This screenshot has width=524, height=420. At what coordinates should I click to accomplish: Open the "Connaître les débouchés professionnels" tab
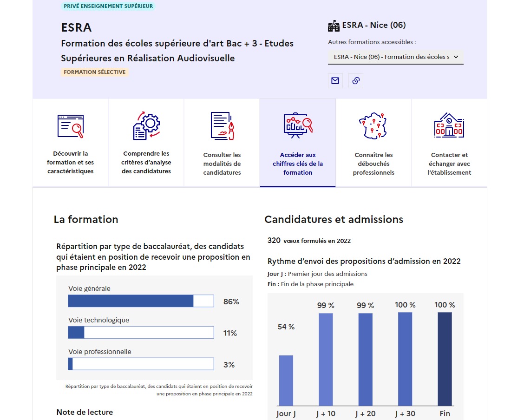tap(373, 143)
